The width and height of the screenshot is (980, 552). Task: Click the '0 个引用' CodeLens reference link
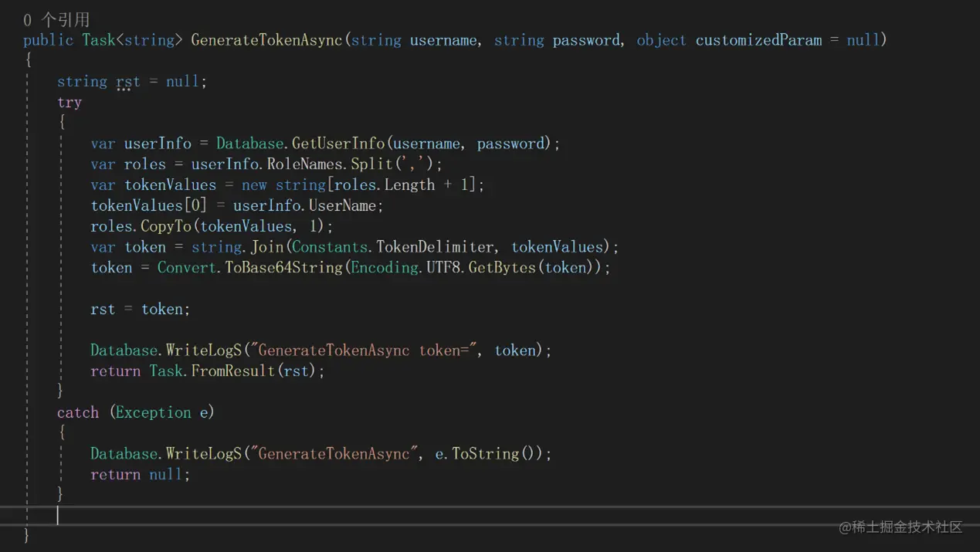click(x=56, y=19)
